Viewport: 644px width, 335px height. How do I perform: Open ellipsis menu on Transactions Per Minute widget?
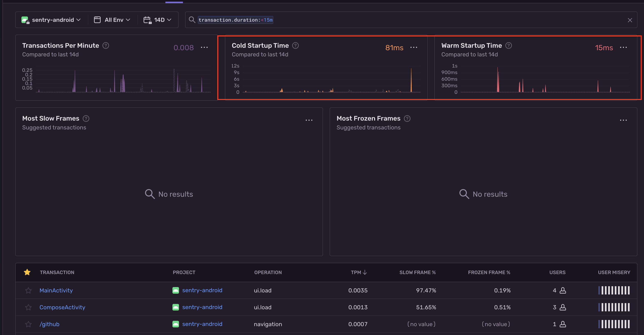click(204, 48)
